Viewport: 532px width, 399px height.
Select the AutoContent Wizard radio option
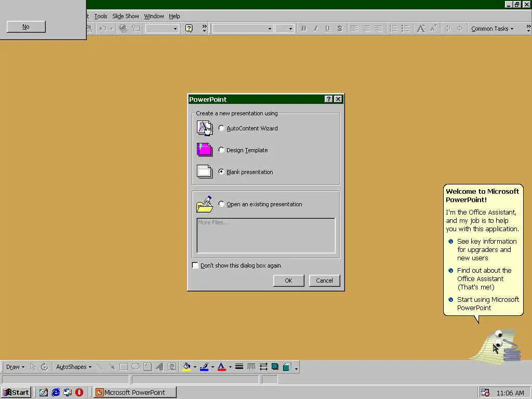tap(221, 128)
